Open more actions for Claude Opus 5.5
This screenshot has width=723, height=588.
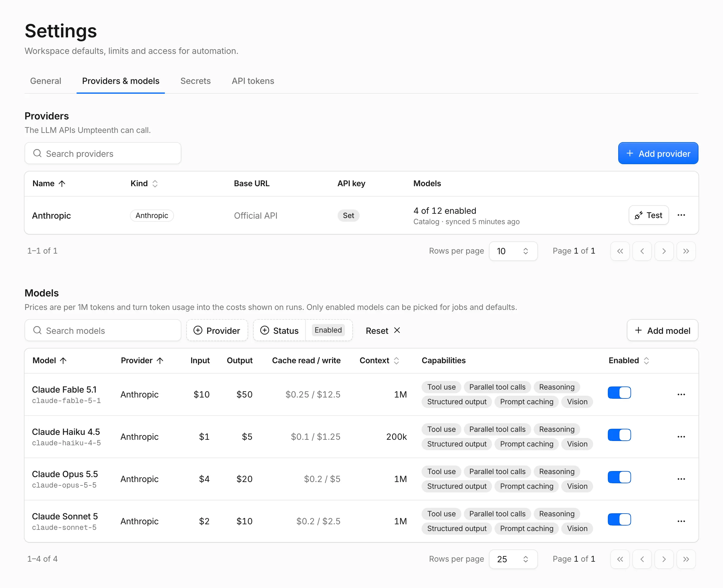681,479
